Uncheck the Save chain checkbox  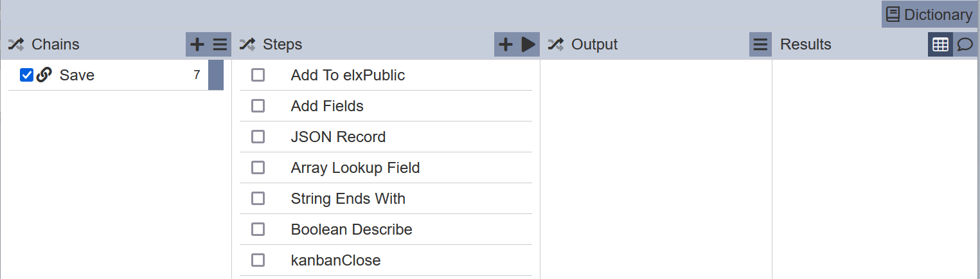pos(26,75)
